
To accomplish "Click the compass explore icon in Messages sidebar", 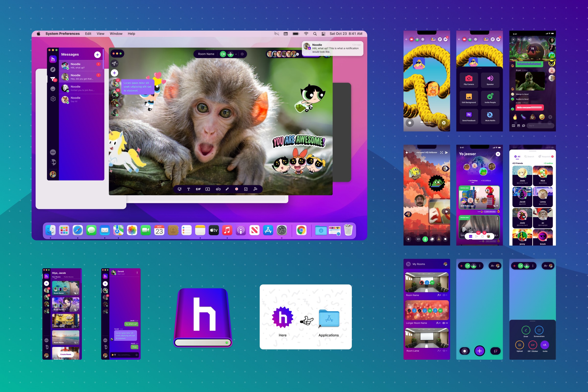I will pyautogui.click(x=53, y=70).
